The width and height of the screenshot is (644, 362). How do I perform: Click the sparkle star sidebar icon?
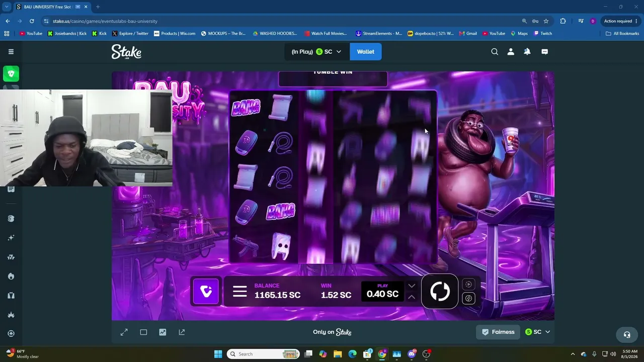click(x=11, y=238)
